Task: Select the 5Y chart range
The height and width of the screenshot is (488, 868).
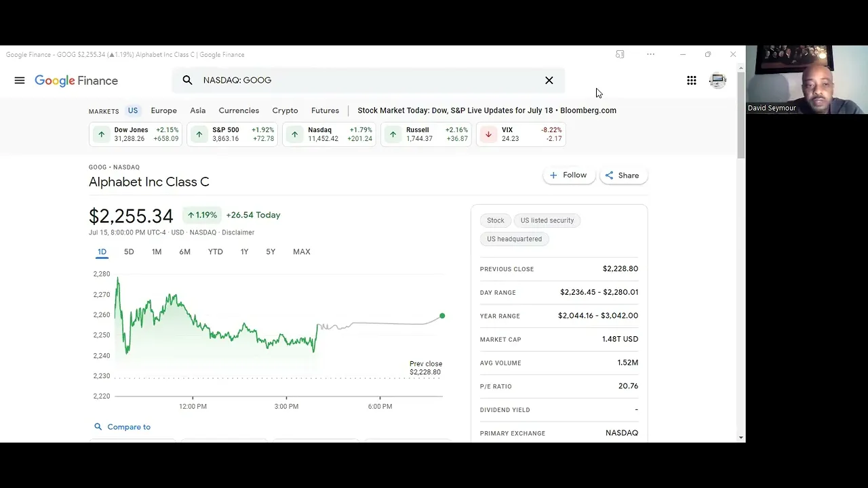Action: (271, 251)
